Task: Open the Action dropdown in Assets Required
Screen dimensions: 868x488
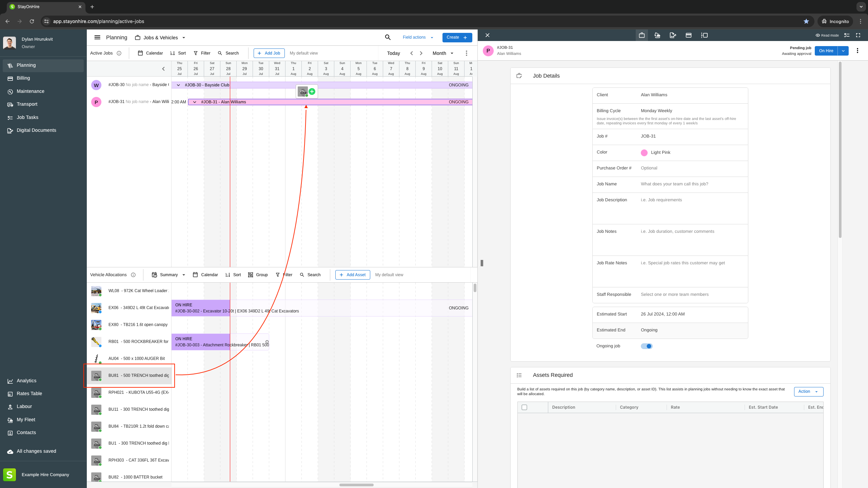Action: coord(808,391)
